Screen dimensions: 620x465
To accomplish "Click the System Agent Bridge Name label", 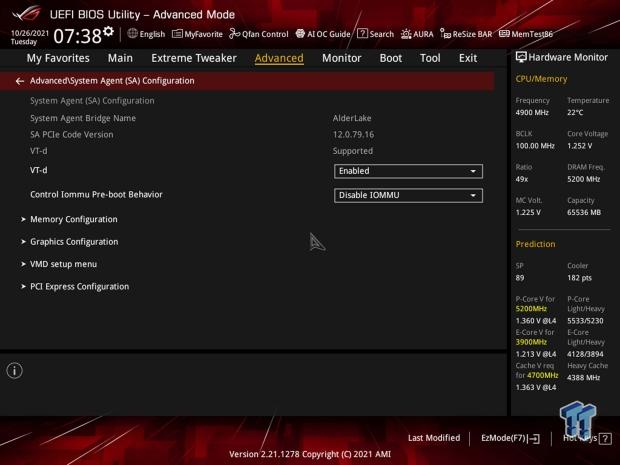I will (x=83, y=118).
